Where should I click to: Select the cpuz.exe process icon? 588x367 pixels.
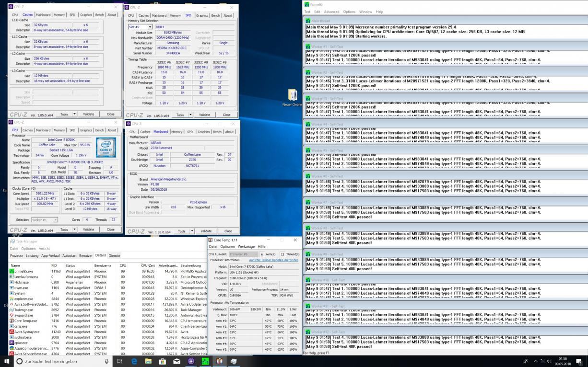coord(12,343)
